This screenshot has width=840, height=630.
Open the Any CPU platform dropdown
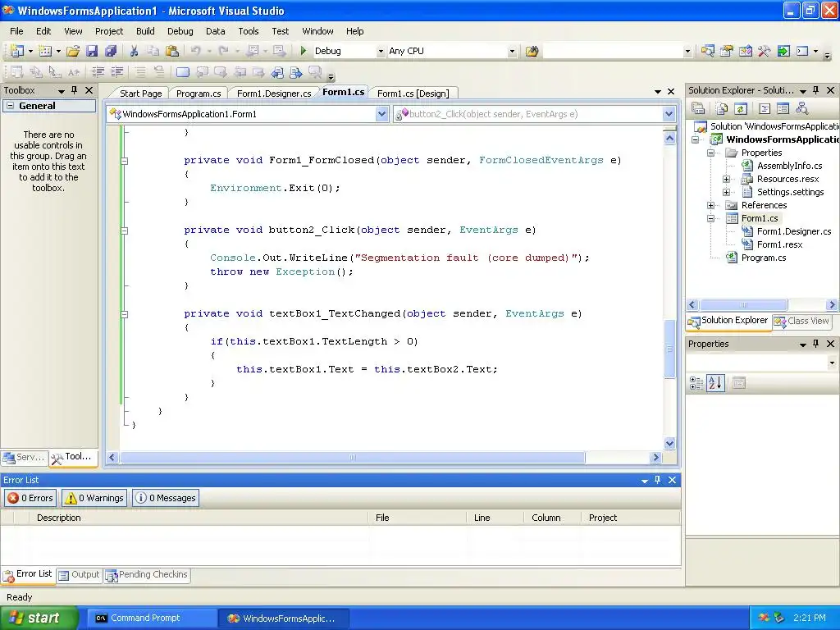click(x=512, y=52)
